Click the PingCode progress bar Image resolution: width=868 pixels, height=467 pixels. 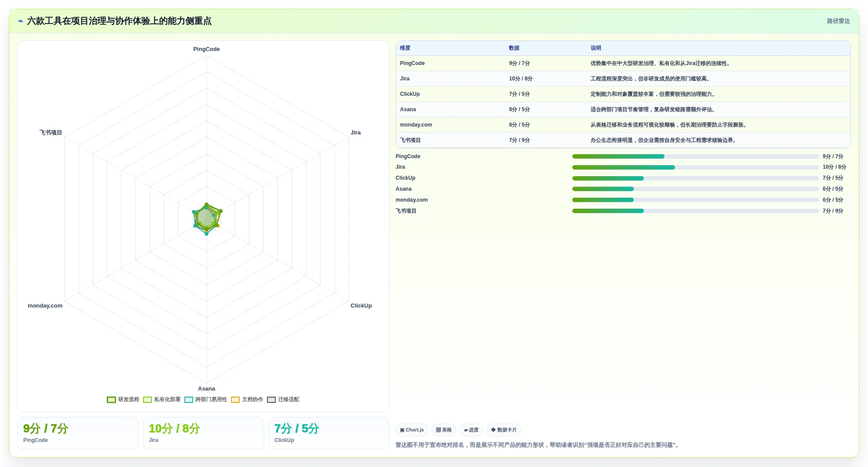[x=695, y=156]
